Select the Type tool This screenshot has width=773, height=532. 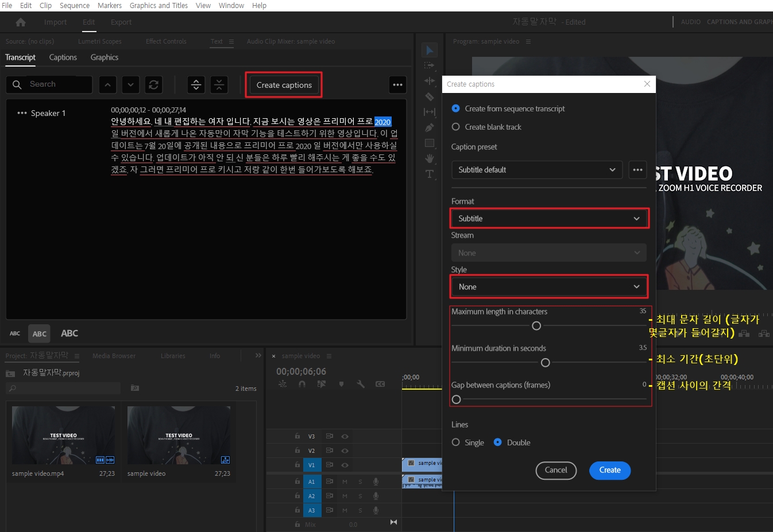click(430, 174)
